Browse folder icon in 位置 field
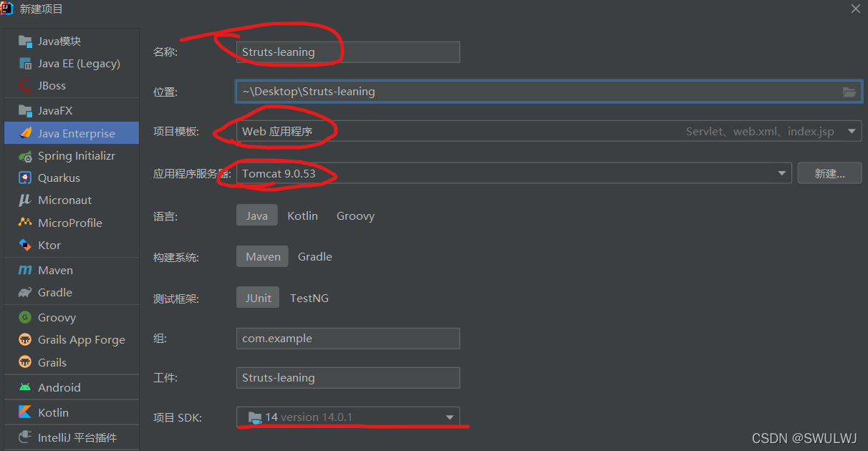The height and width of the screenshot is (451, 868). (x=849, y=92)
